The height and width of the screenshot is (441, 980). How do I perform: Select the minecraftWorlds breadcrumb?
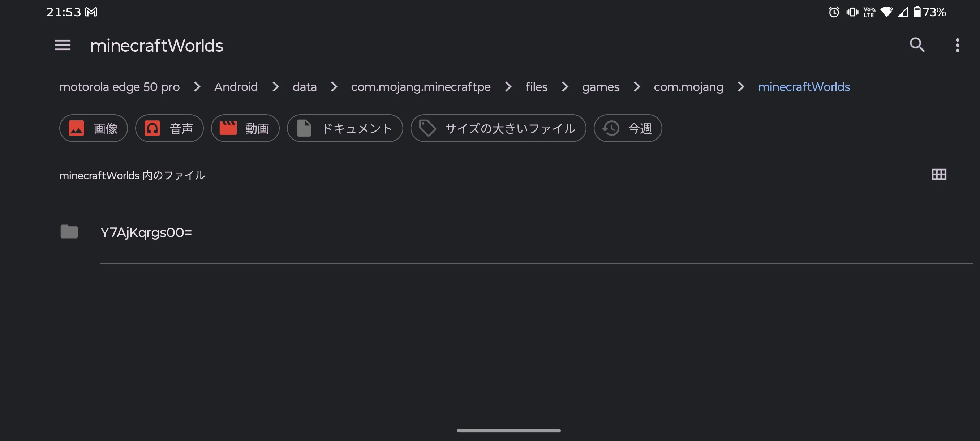pyautogui.click(x=804, y=87)
